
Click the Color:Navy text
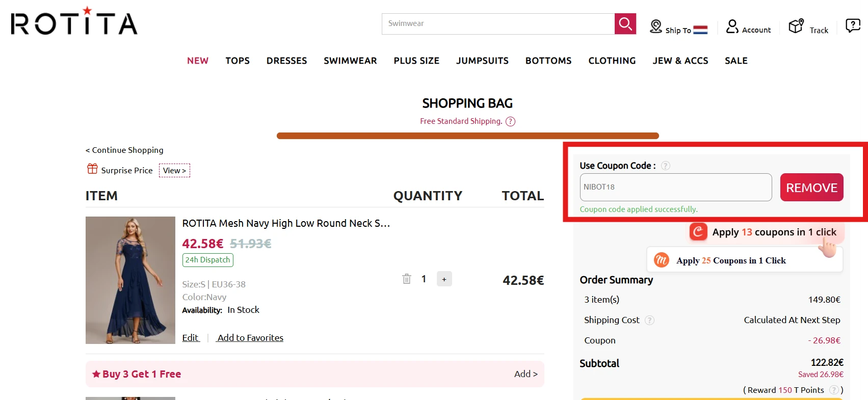[204, 297]
